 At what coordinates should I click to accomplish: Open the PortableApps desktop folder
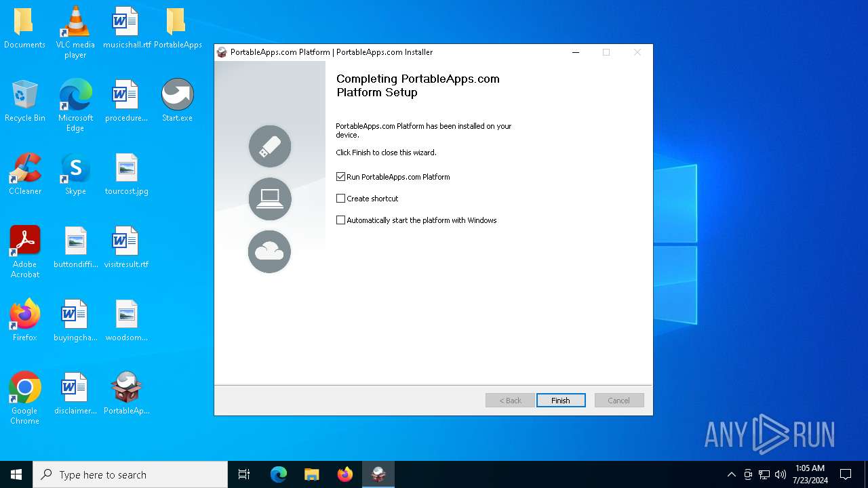pos(178,28)
